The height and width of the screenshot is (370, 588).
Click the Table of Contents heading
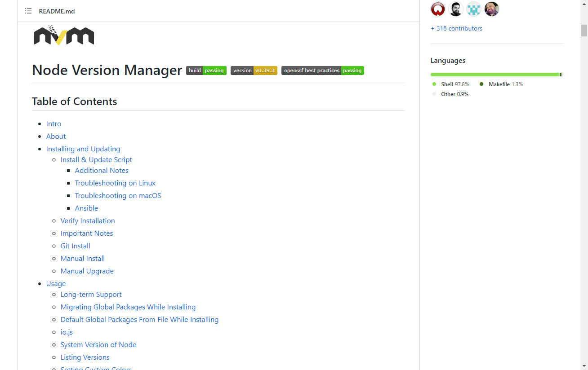pos(74,101)
